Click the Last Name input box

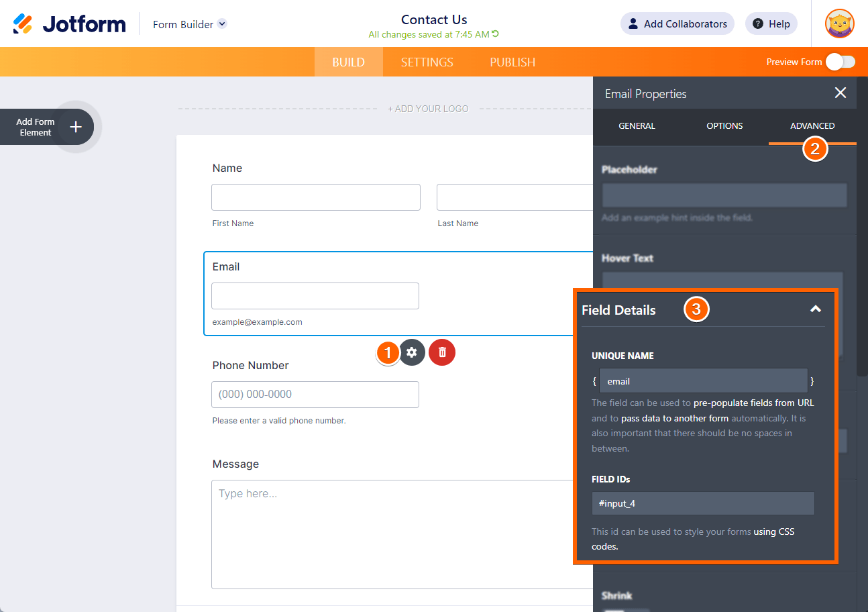coord(514,197)
